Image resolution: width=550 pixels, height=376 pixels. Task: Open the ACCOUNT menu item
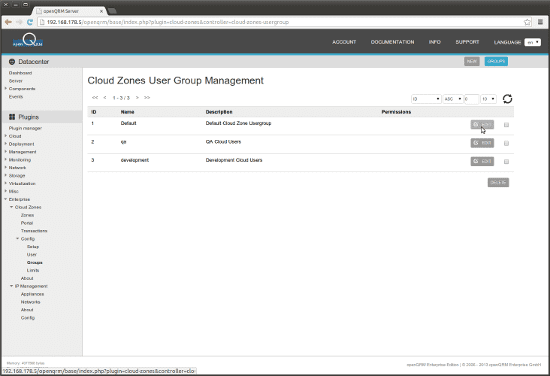[x=344, y=42]
